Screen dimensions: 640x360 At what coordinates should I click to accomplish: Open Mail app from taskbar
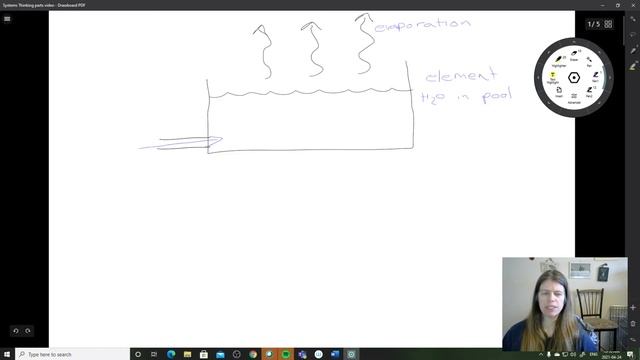tap(220, 354)
